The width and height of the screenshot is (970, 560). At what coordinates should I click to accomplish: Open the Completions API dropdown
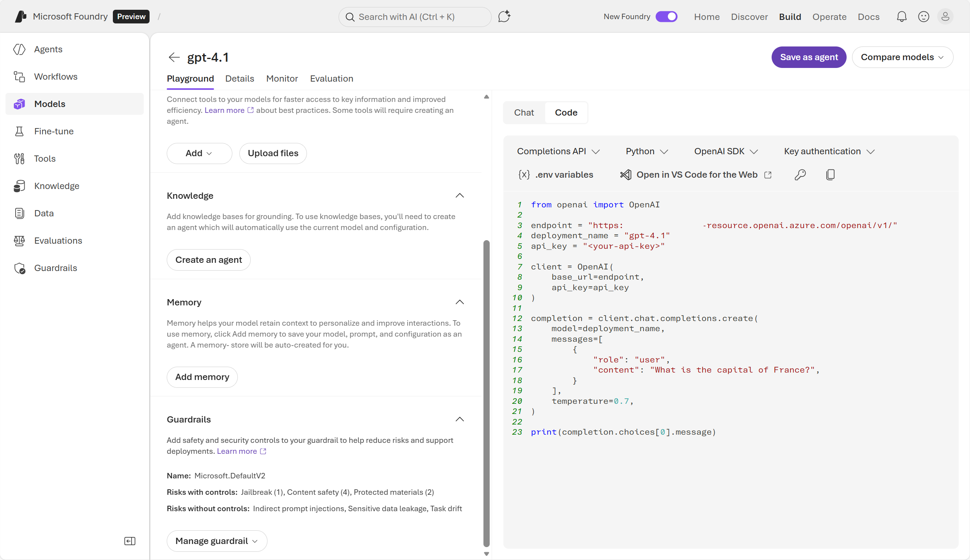click(x=558, y=151)
